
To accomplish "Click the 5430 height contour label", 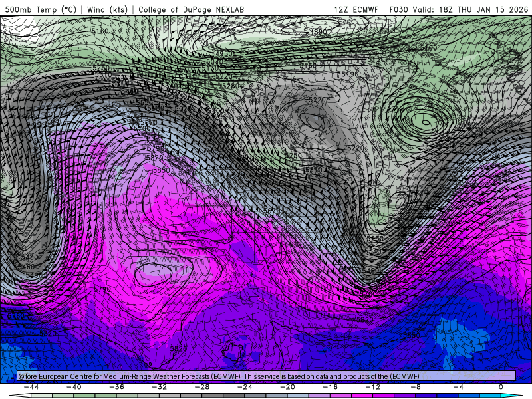I will pyautogui.click(x=29, y=257).
